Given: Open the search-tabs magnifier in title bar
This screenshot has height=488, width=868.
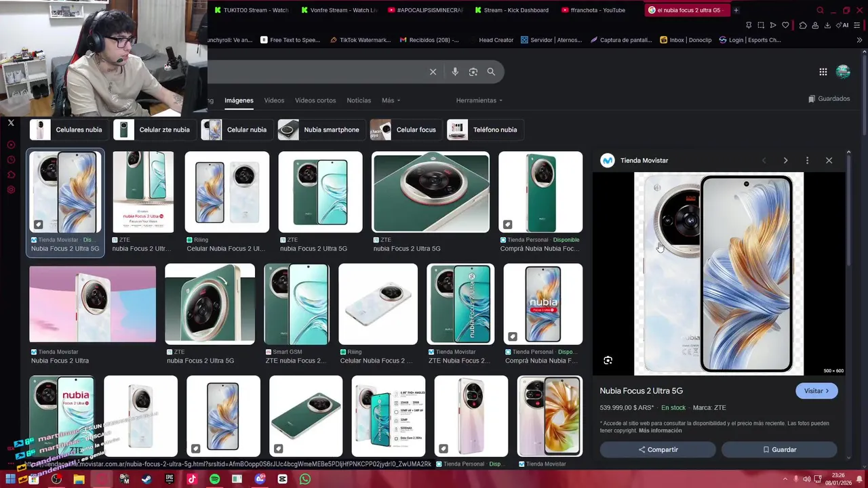Looking at the screenshot, I should point(820,10).
